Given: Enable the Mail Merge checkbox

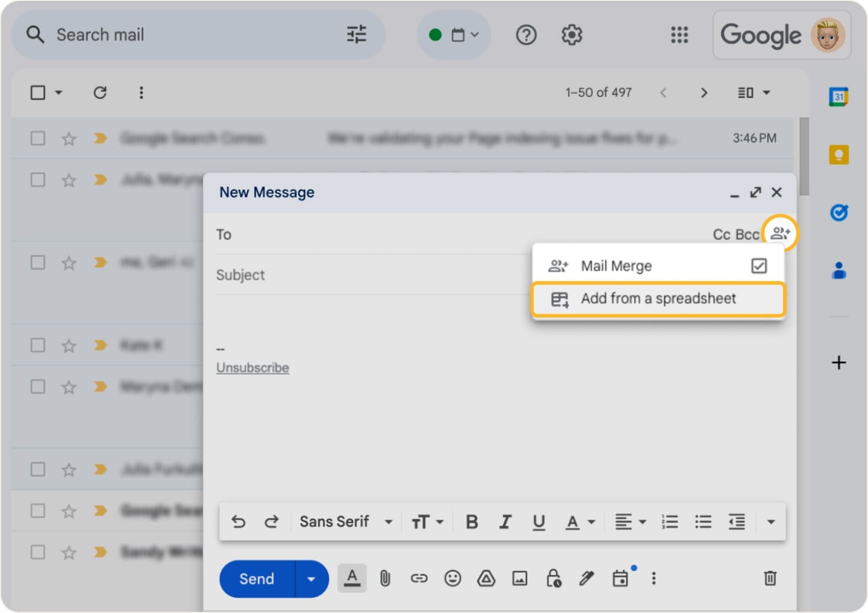Looking at the screenshot, I should (758, 266).
